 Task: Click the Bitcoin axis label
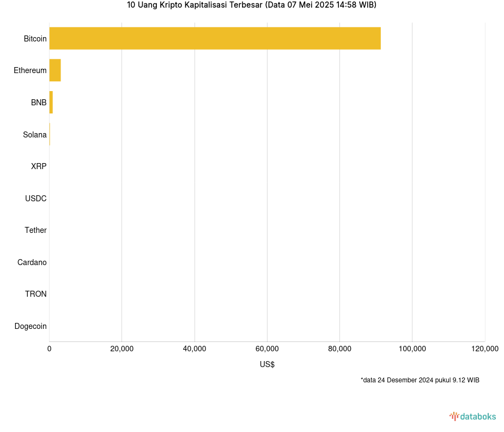coord(35,39)
